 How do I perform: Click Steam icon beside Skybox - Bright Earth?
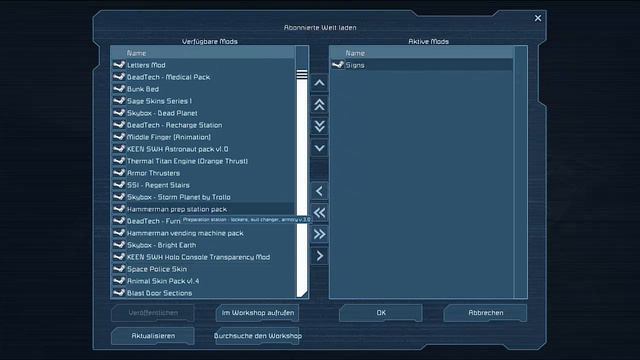pyautogui.click(x=119, y=244)
